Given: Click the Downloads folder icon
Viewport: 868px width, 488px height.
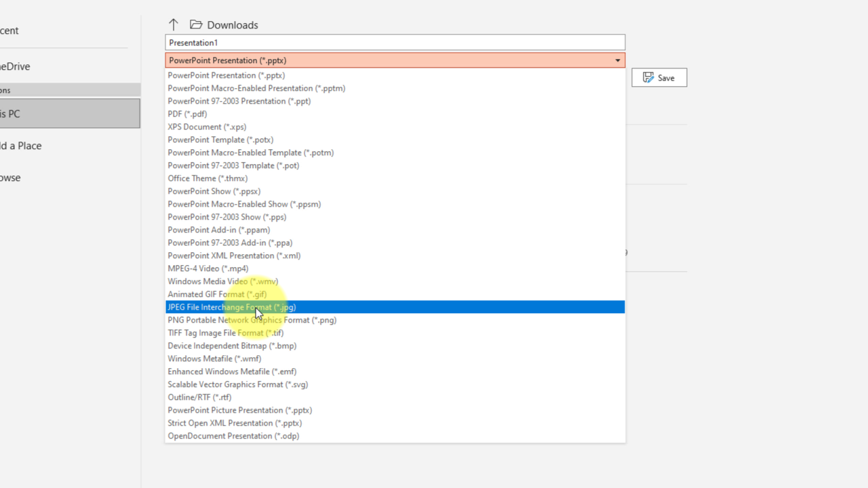Looking at the screenshot, I should pos(196,24).
